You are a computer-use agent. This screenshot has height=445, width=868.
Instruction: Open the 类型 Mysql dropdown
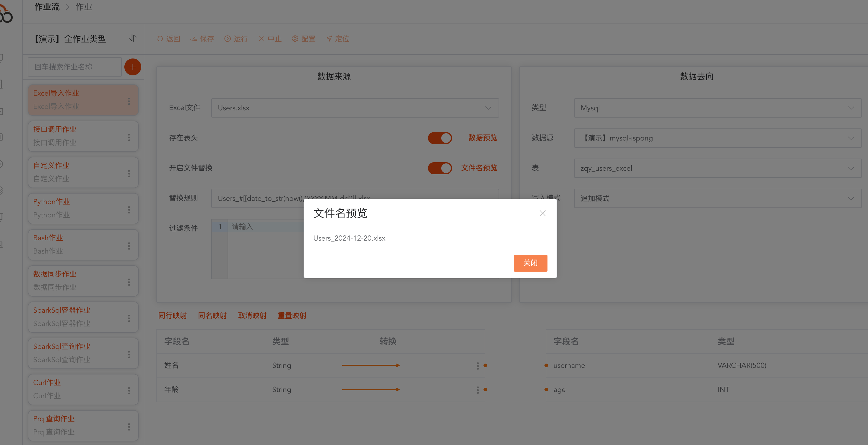coord(717,108)
